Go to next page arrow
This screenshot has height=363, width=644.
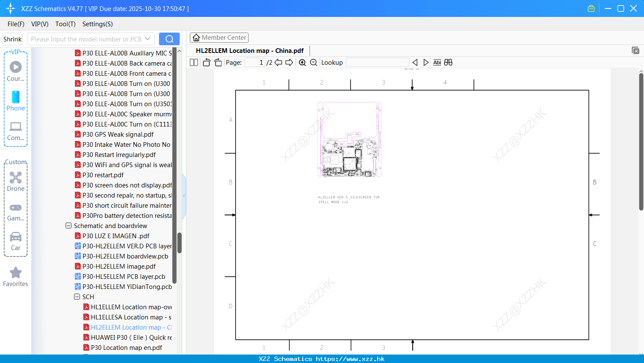pyautogui.click(x=289, y=63)
